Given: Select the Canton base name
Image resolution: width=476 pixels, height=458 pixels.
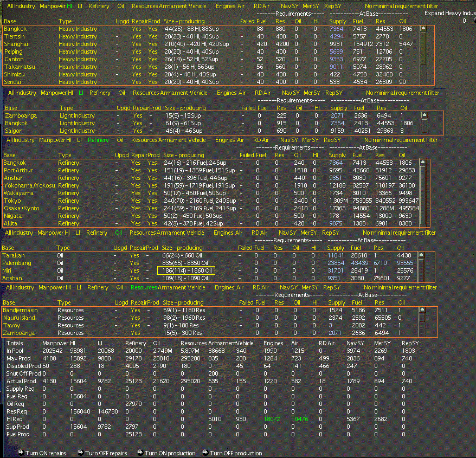Looking at the screenshot, I should click(14, 59).
